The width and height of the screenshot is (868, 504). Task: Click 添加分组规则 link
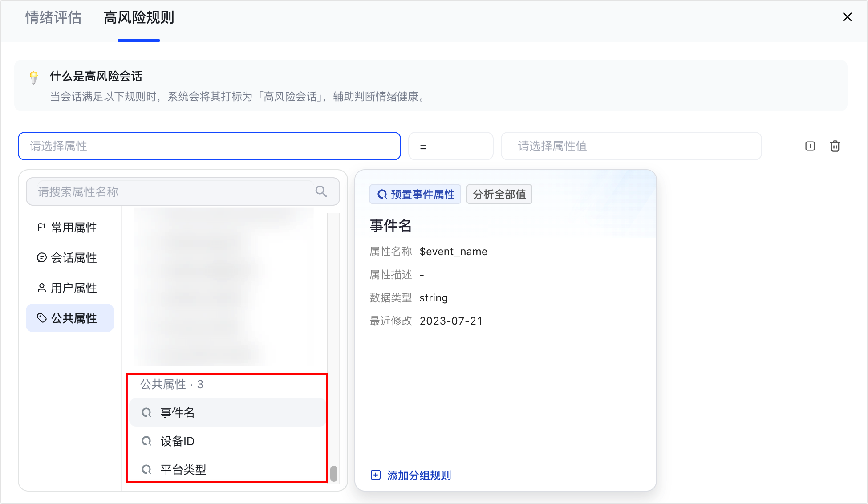(411, 475)
